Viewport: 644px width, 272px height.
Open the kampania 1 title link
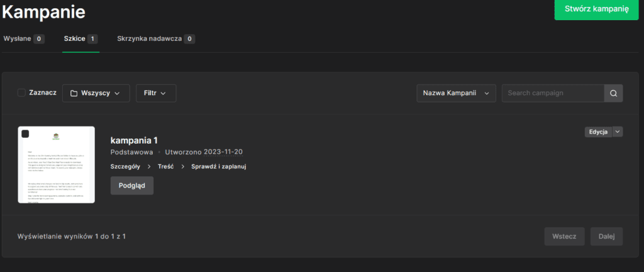(x=138, y=140)
